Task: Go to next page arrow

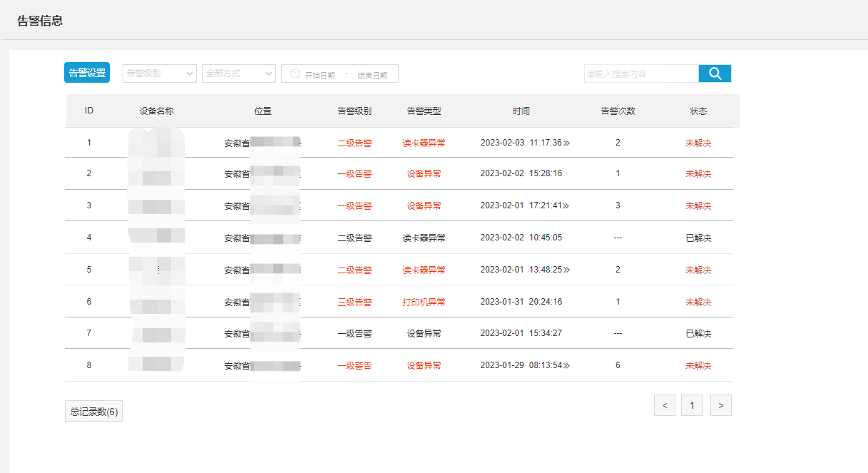Action: tap(721, 405)
